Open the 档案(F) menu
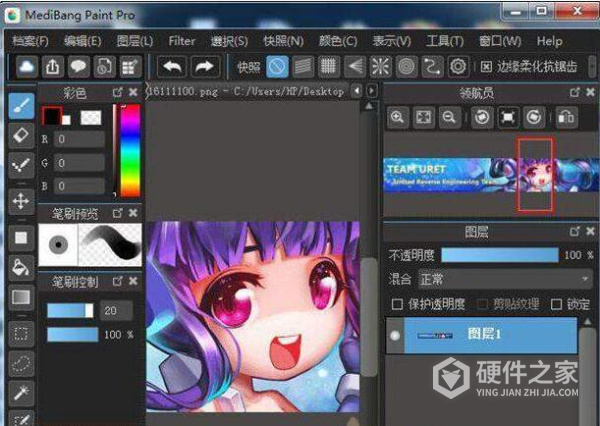The height and width of the screenshot is (426, 600). tap(31, 41)
